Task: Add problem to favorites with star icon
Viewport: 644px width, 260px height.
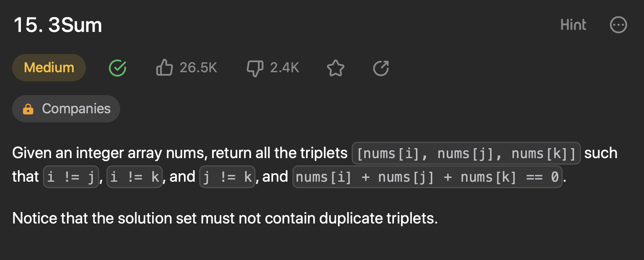Action: [x=336, y=68]
